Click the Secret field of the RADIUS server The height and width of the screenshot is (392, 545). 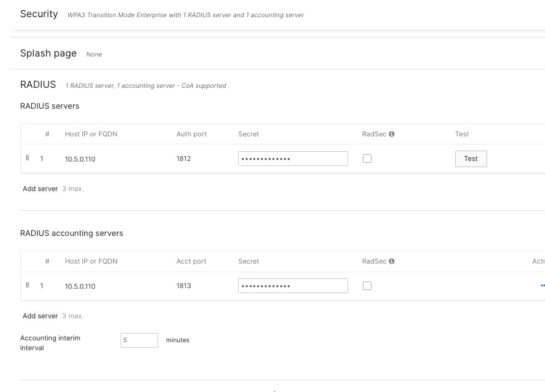point(293,158)
